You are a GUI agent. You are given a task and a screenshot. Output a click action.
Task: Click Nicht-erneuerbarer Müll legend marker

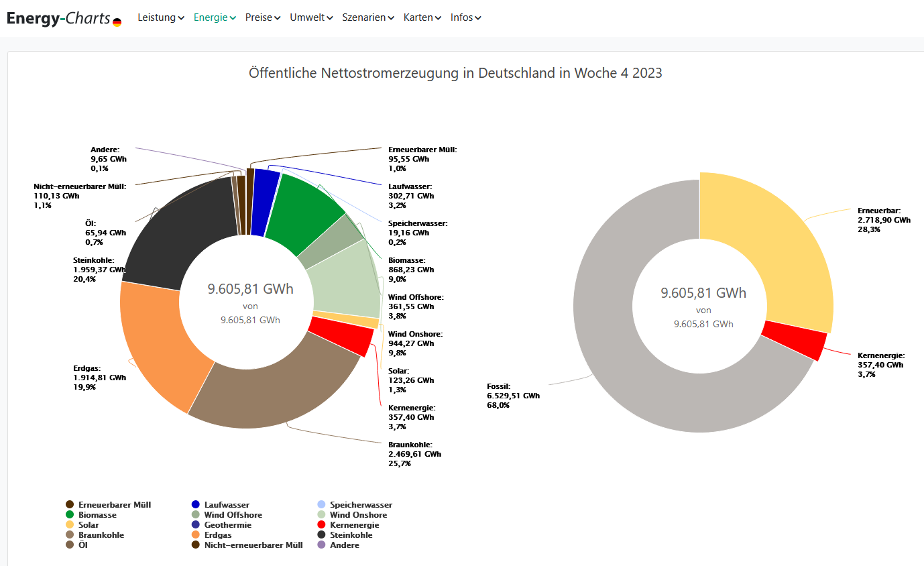point(196,545)
